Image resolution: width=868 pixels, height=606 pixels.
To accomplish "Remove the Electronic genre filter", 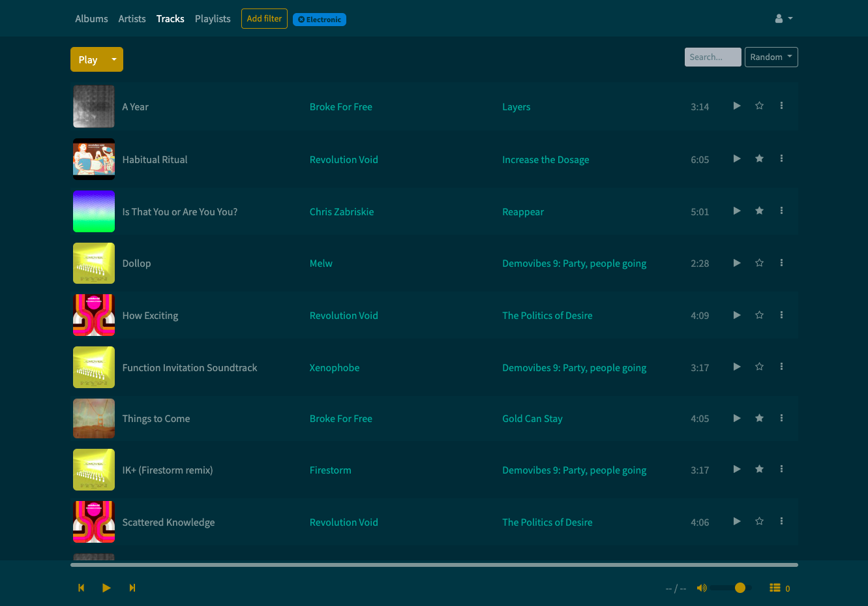I will coord(301,20).
